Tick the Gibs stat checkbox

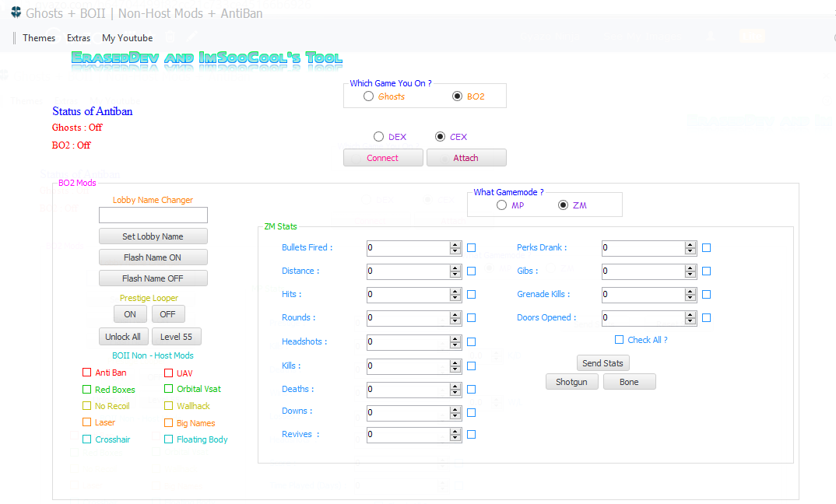pos(707,271)
